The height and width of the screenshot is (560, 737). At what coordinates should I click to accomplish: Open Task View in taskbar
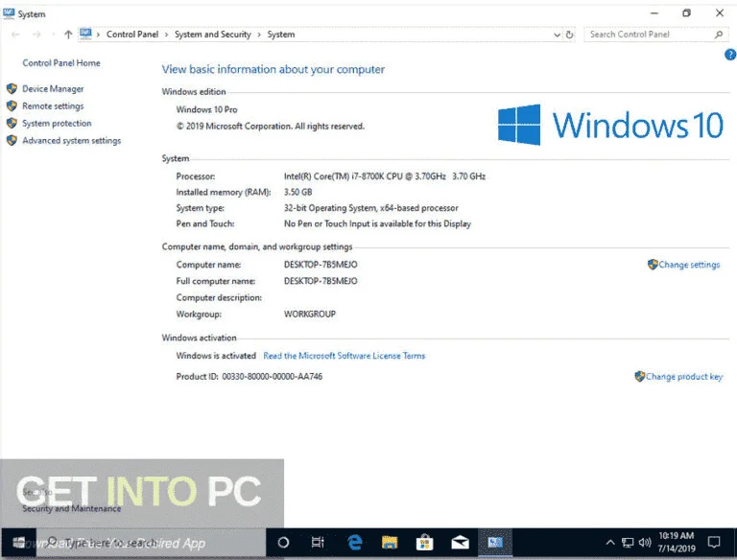tap(318, 543)
